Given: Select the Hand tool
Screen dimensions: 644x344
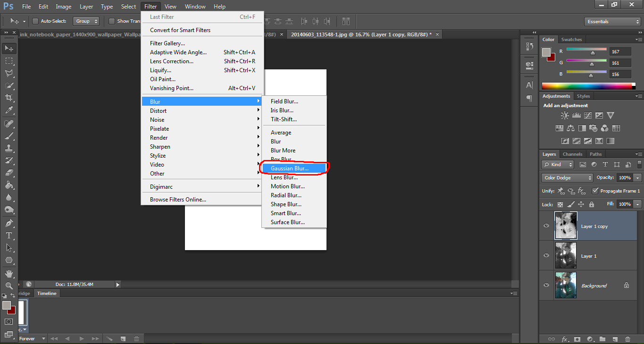Looking at the screenshot, I should [x=9, y=273].
